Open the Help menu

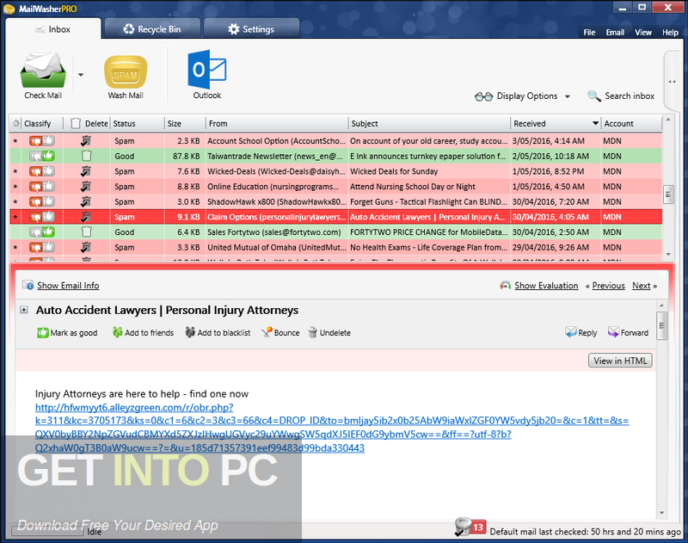click(670, 32)
